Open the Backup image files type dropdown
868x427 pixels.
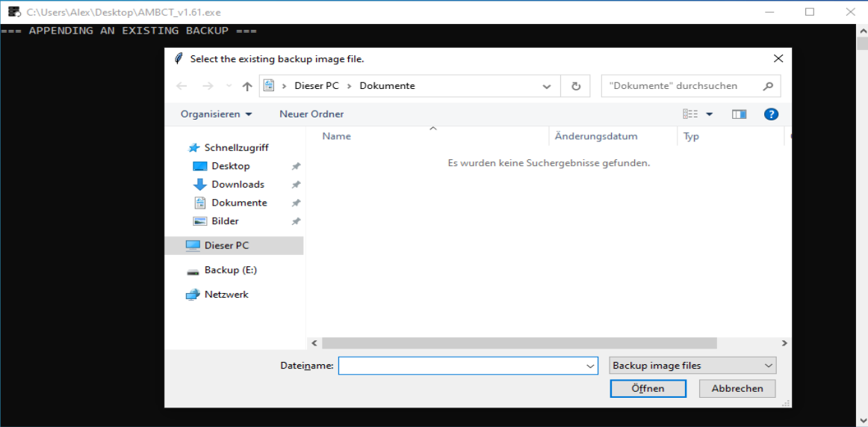[x=692, y=366]
